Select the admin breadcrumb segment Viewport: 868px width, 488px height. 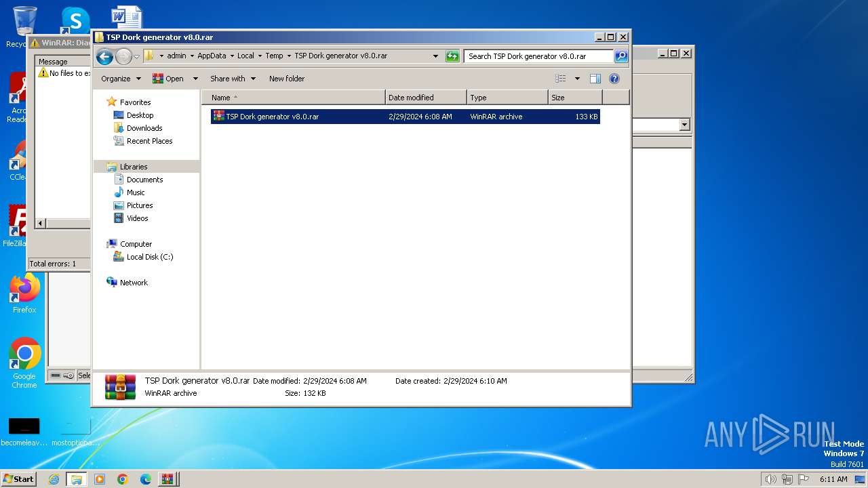pos(176,56)
